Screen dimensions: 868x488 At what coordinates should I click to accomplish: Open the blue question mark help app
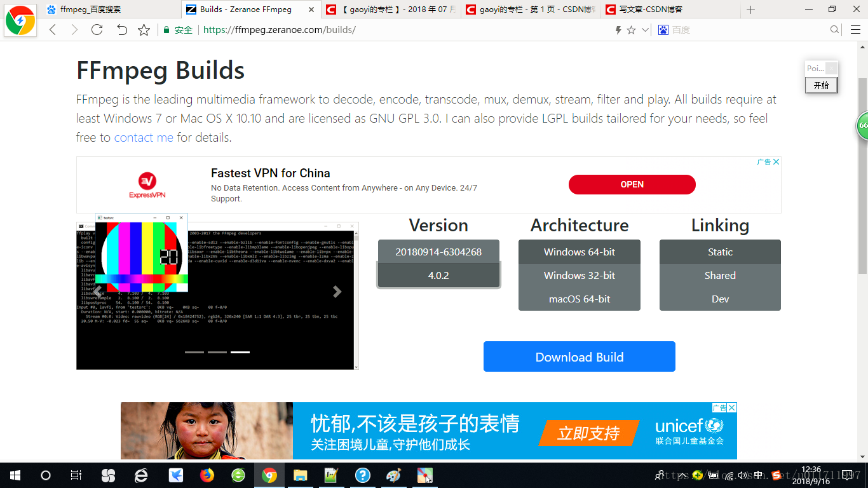pos(362,475)
